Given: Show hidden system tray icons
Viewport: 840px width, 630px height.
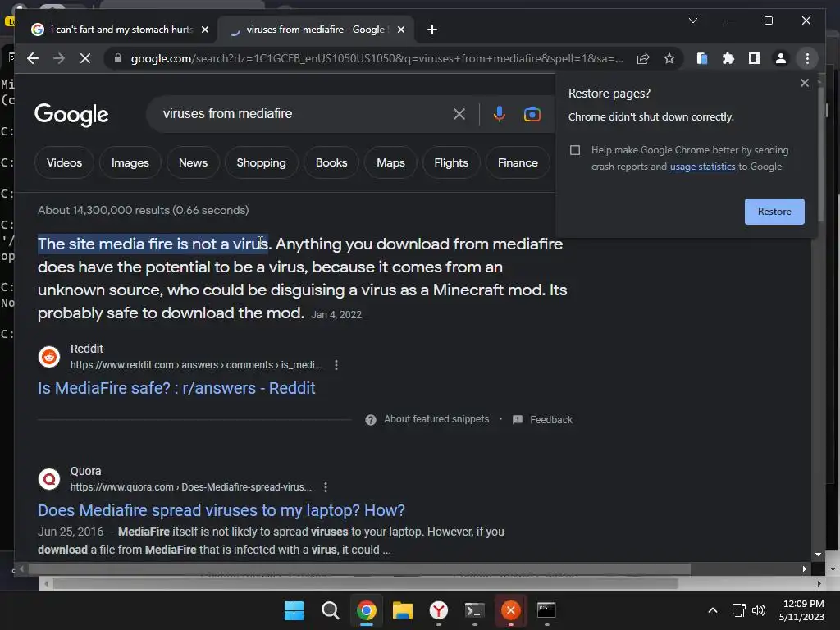Looking at the screenshot, I should point(713,610).
